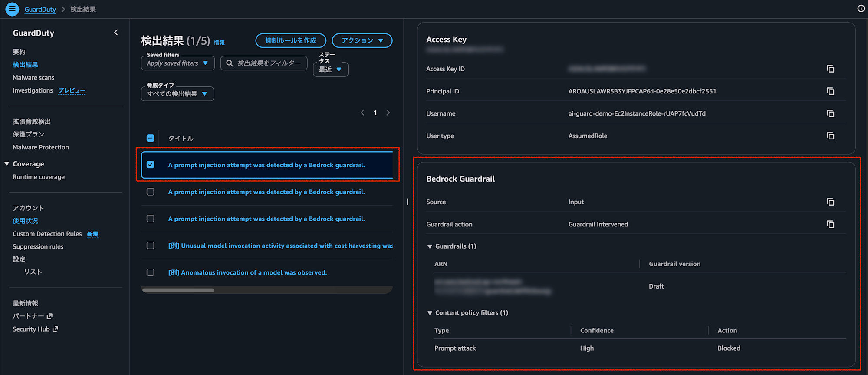Focus the 検出結果をフィルター search field
The height and width of the screenshot is (375, 868).
(x=264, y=63)
